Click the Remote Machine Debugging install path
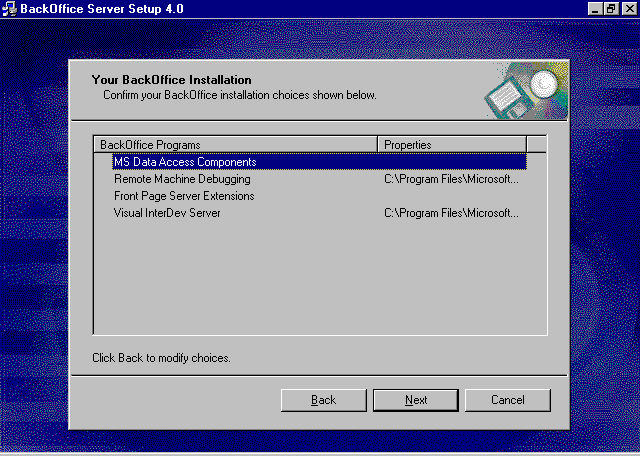 [451, 179]
